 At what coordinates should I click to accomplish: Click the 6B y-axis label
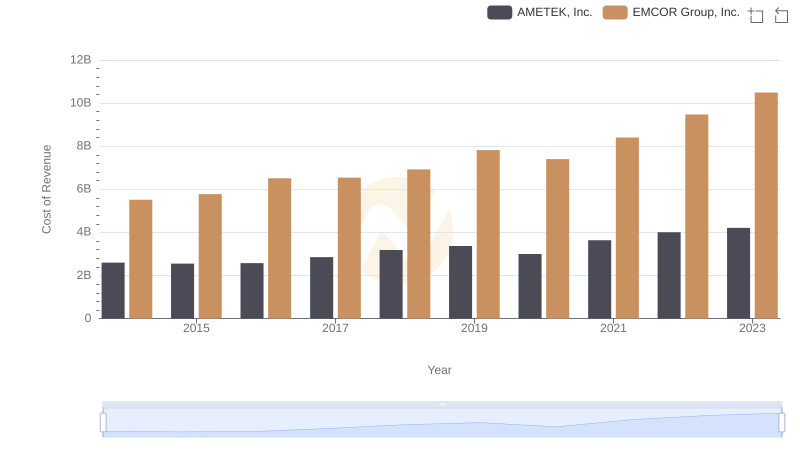(84, 189)
